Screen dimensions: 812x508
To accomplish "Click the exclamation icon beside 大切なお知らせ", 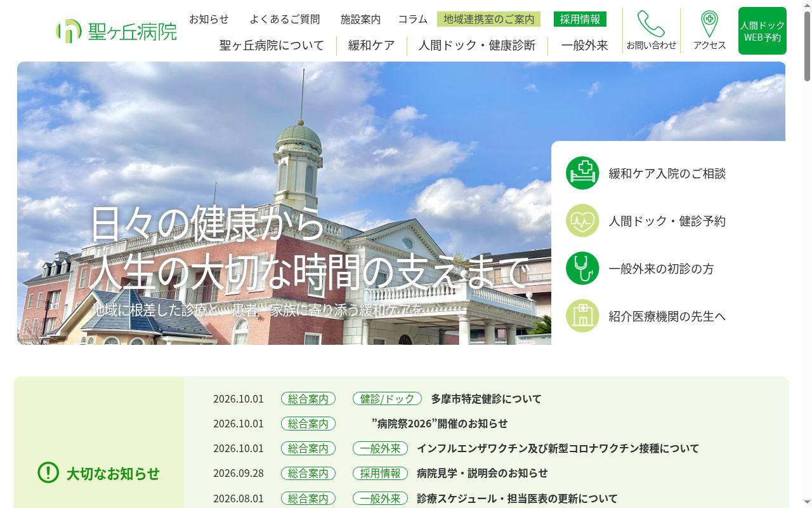I will click(x=48, y=472).
